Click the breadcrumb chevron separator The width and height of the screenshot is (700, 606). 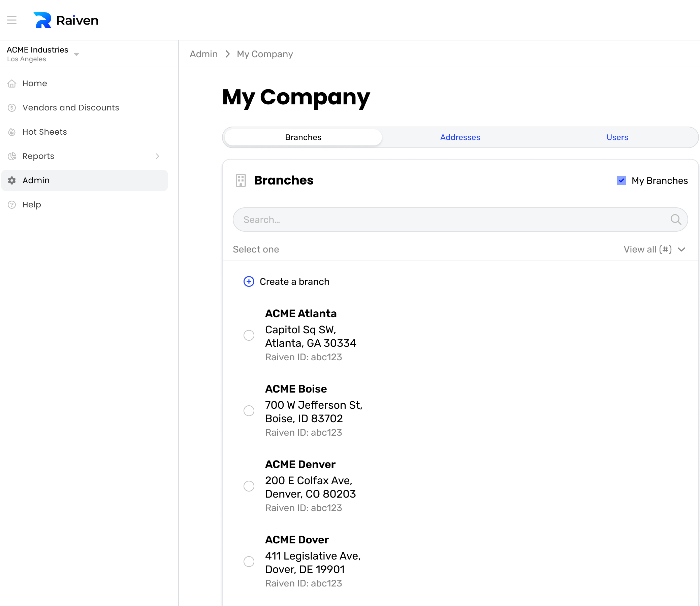click(227, 54)
